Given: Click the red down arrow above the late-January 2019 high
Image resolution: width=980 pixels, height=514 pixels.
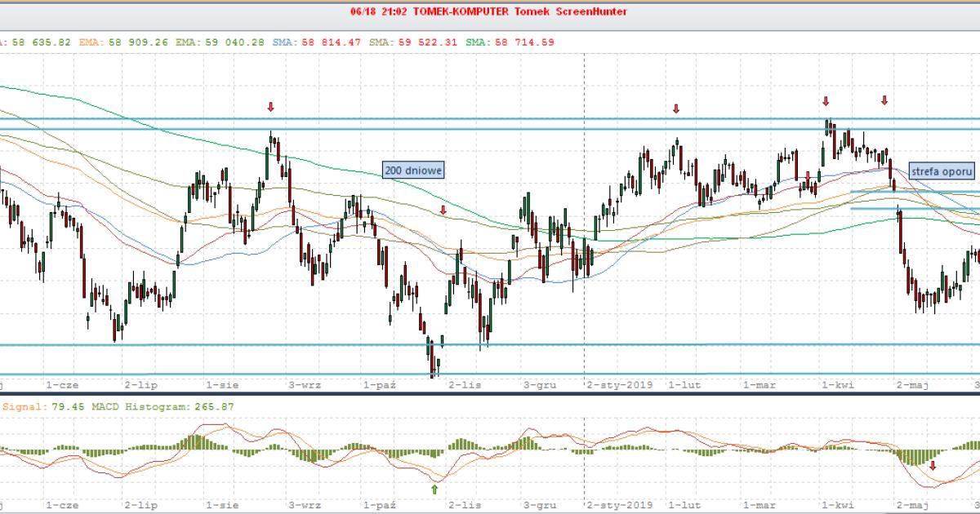Looking at the screenshot, I should coord(676,109).
